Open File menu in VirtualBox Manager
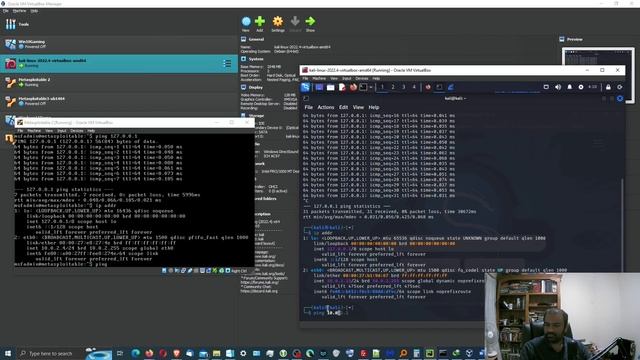 5,11
